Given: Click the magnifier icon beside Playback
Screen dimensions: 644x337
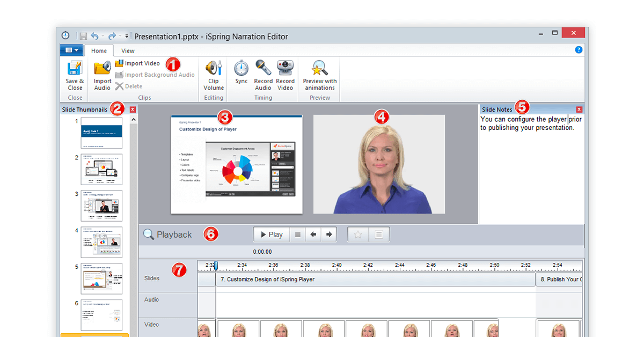Looking at the screenshot, I should pos(149,235).
